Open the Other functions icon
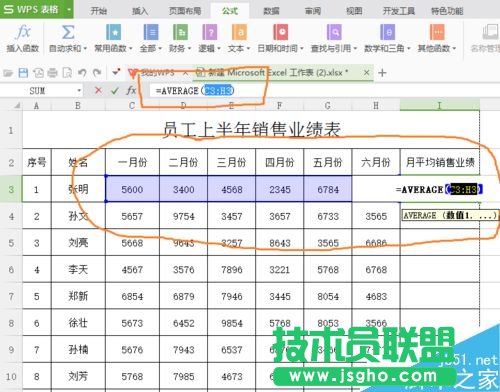Viewport: 500px width, 392px height. (x=437, y=32)
